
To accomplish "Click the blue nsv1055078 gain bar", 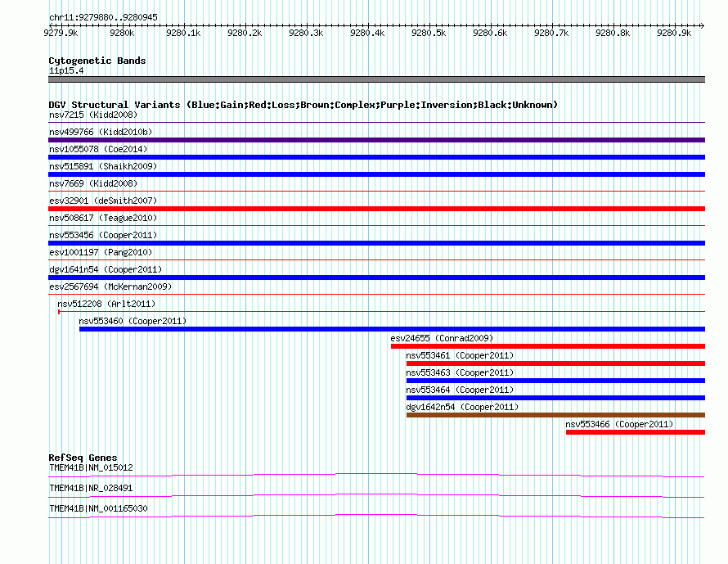I will [x=376, y=157].
